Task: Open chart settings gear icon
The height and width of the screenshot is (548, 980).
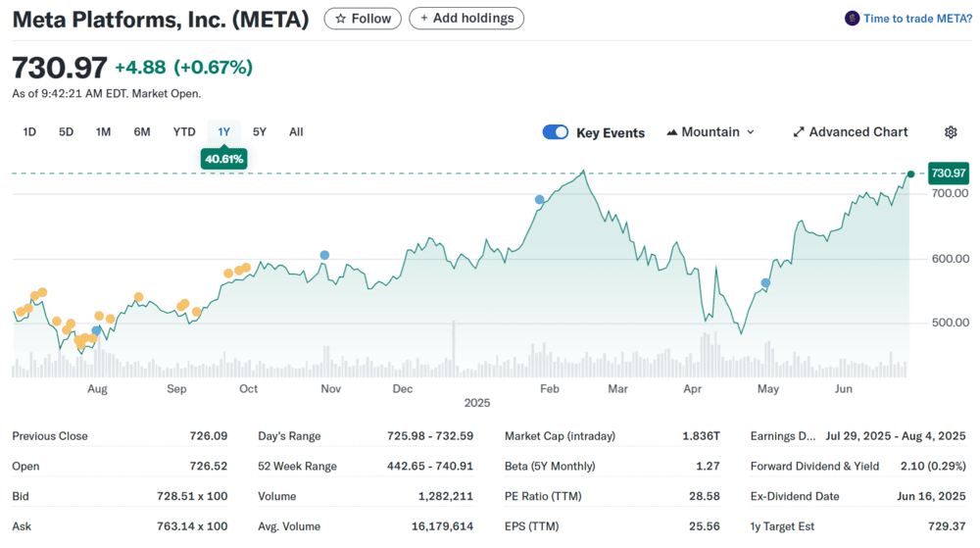Action: click(x=951, y=132)
